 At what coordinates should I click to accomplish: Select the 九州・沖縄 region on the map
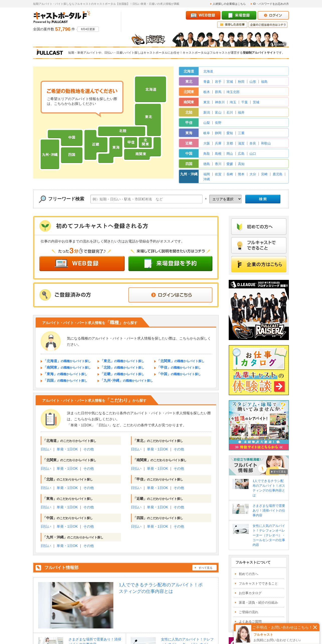click(50, 154)
